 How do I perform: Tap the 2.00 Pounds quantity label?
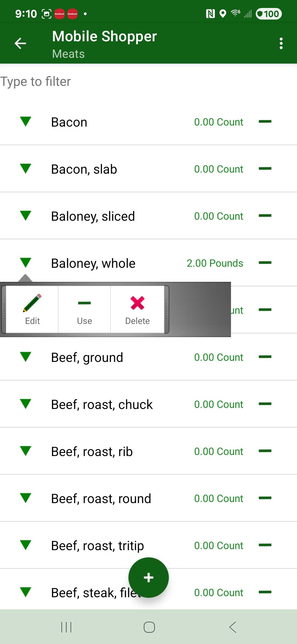[215, 263]
